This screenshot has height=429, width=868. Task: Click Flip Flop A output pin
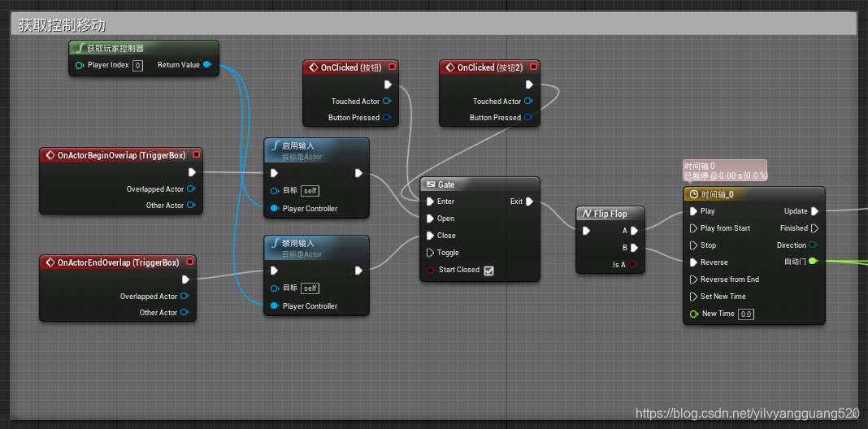point(635,231)
